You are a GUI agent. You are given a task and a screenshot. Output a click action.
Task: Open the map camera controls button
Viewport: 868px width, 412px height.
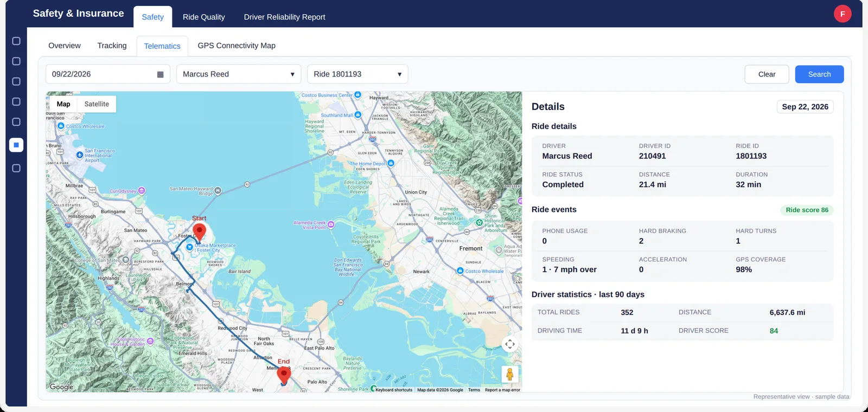(x=510, y=344)
